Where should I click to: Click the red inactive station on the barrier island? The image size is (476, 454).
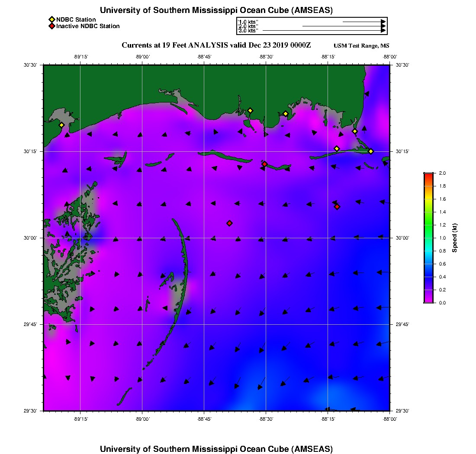tap(264, 164)
